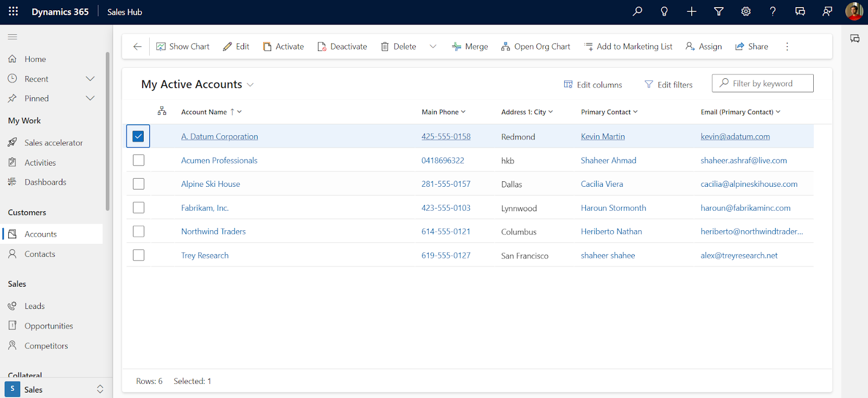Click the Show Chart command
Image resolution: width=868 pixels, height=398 pixels.
point(183,47)
